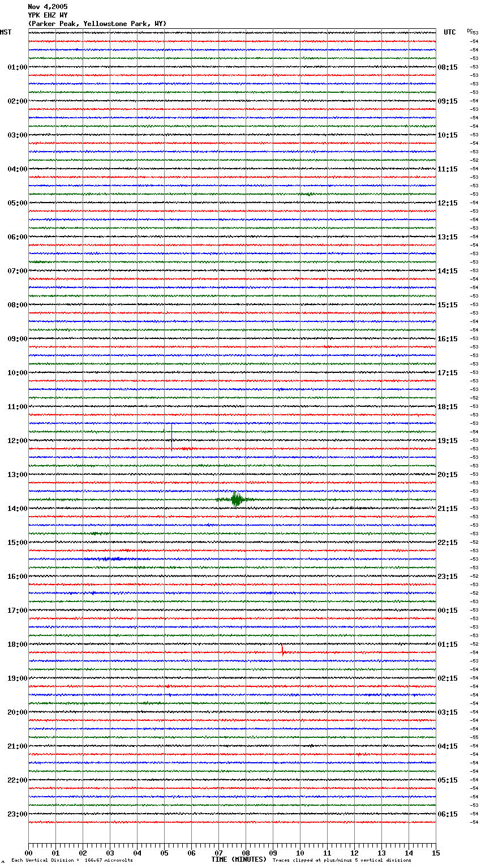Click the 06:00 MST time label
Image resolution: width=481 pixels, height=868 pixels.
(x=18, y=237)
